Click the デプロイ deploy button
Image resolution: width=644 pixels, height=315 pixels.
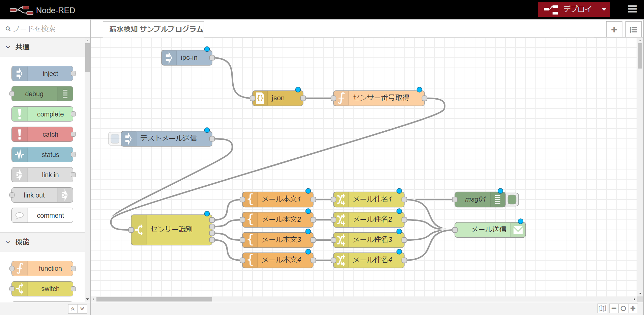[568, 9]
